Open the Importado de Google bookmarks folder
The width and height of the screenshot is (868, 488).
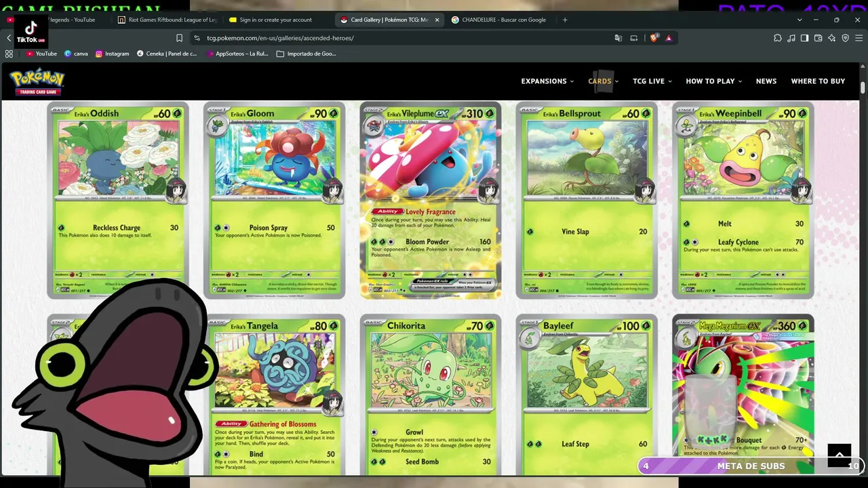click(307, 54)
